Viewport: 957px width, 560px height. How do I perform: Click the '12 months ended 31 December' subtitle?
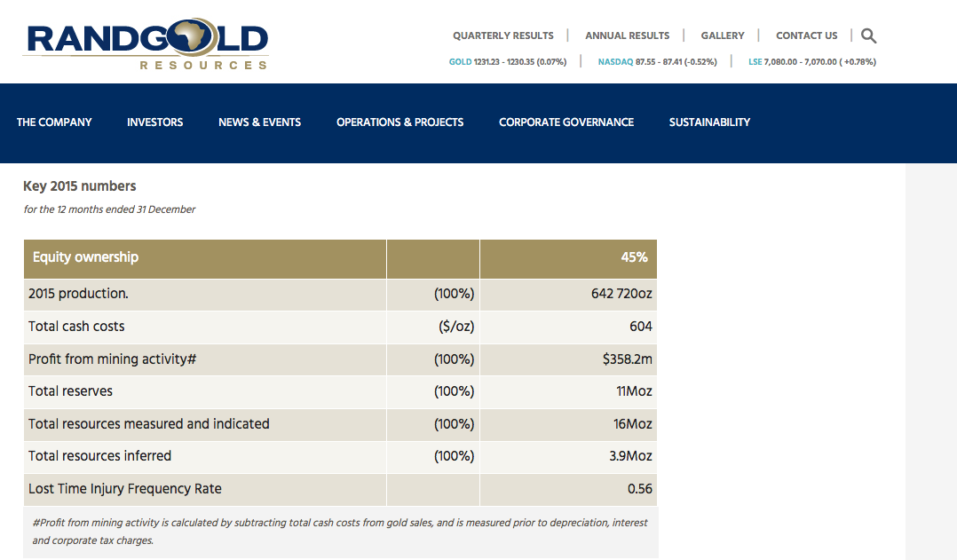point(109,209)
